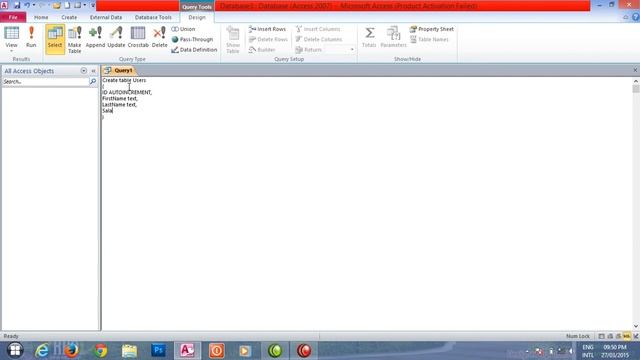Expand the View button dropdown arrow
The height and width of the screenshot is (360, 640).
tap(11, 51)
